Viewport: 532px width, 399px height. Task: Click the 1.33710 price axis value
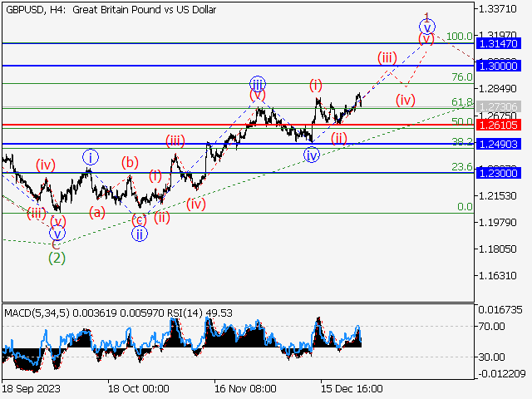(497, 9)
